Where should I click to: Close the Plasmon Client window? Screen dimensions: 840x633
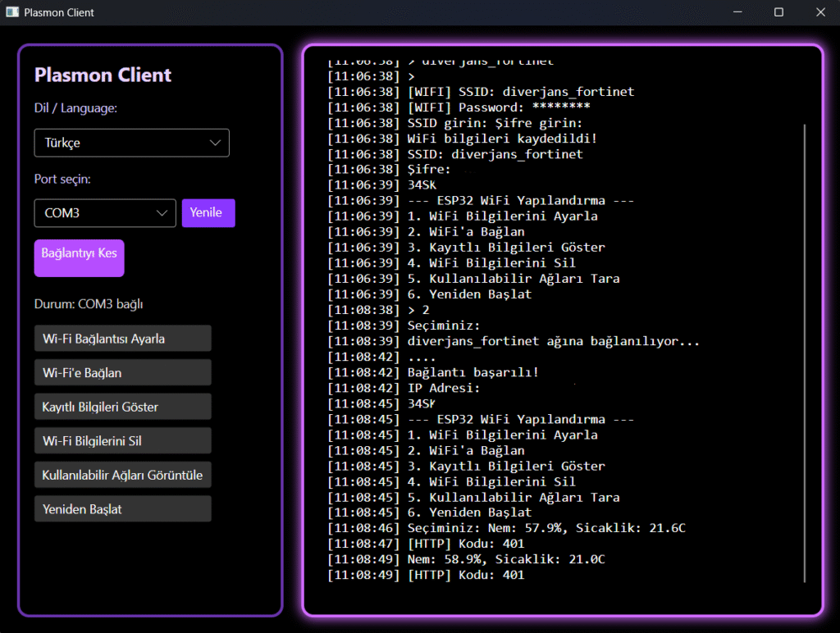click(x=819, y=12)
